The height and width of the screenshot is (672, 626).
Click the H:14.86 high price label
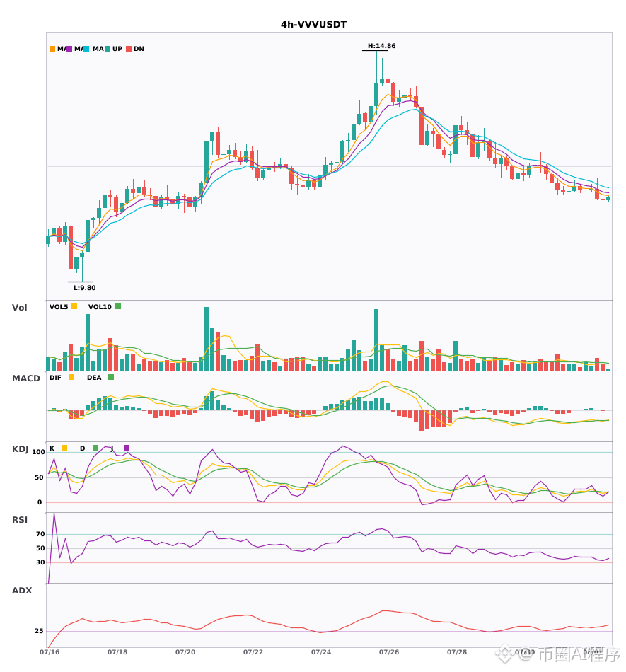click(x=381, y=46)
